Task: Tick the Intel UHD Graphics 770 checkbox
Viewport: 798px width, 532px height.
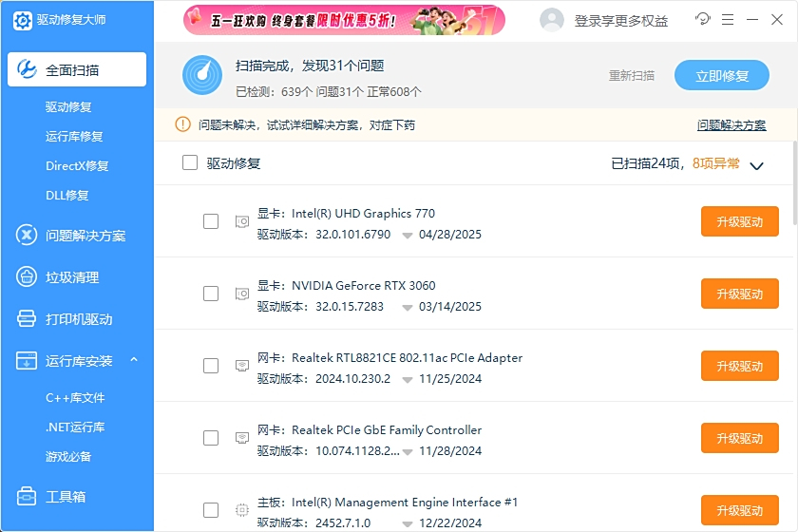Action: [211, 221]
